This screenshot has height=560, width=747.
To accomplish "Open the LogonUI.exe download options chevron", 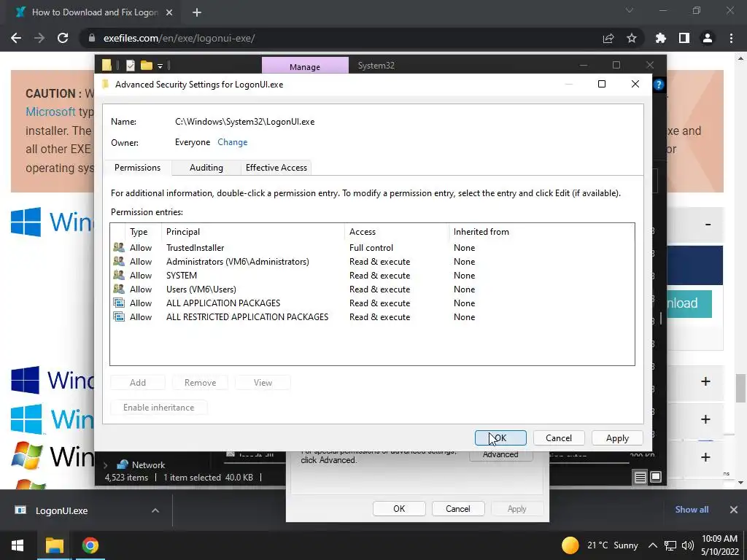I will (155, 510).
